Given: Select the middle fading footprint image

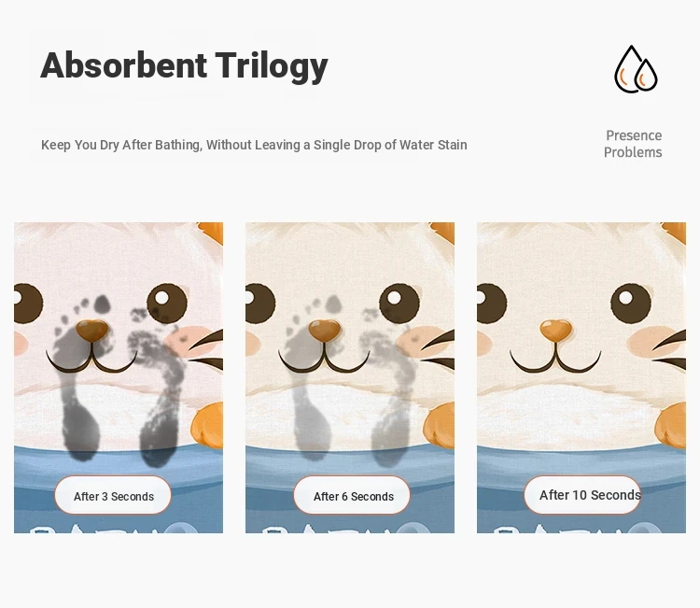Looking at the screenshot, I should (350, 377).
